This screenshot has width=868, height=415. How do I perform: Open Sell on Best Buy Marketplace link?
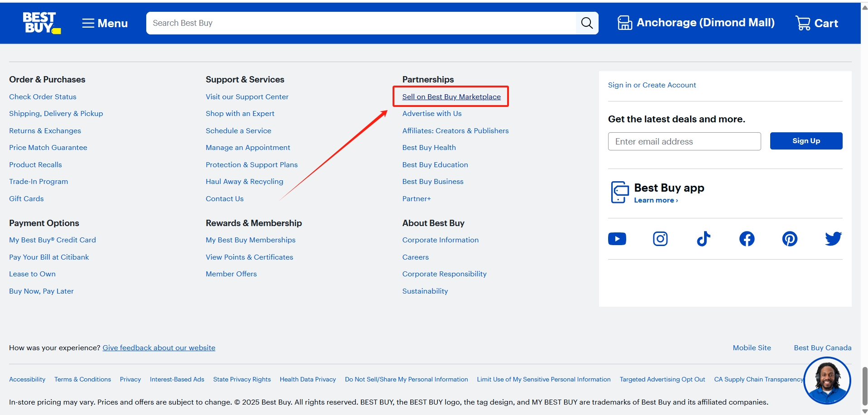click(451, 97)
